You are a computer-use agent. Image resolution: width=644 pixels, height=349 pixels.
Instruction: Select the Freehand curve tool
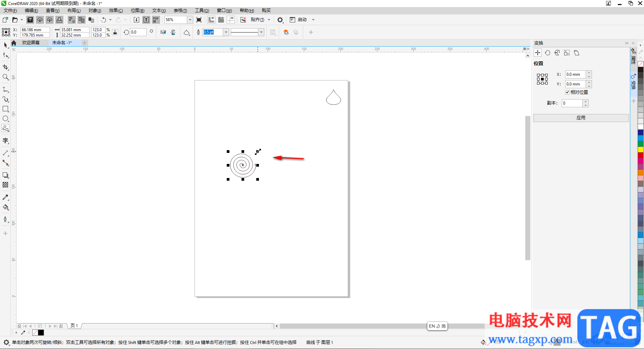(5, 90)
